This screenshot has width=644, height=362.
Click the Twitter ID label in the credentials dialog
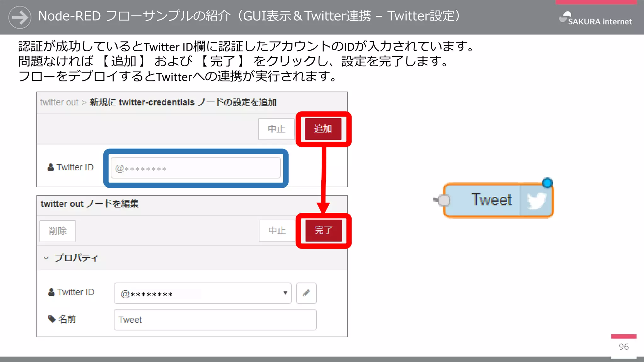tap(75, 167)
